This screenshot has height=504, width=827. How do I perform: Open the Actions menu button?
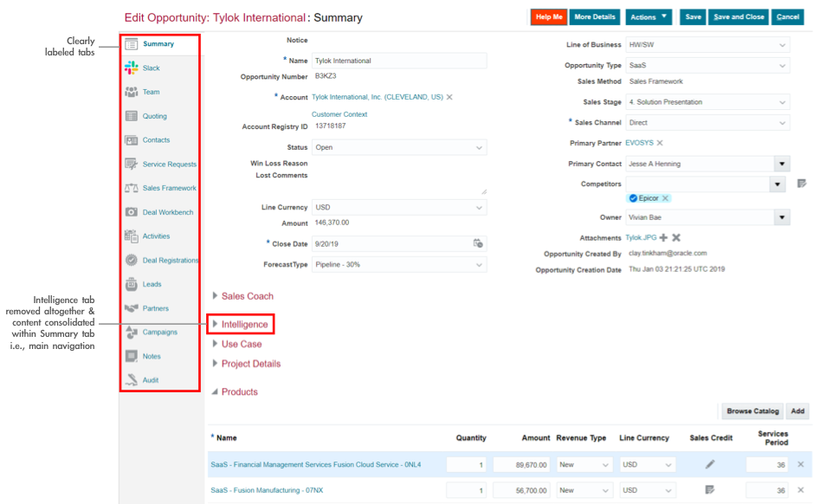coord(649,16)
